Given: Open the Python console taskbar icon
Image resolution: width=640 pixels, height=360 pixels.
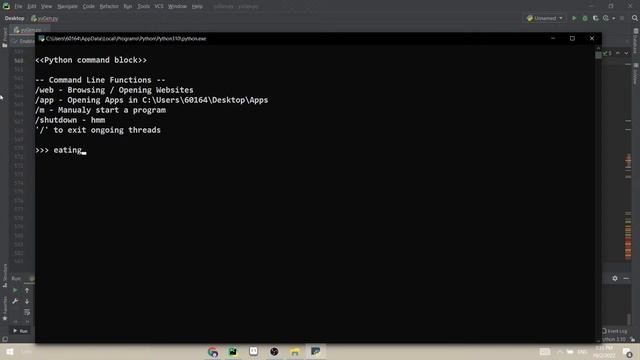Looking at the screenshot, I should click(316, 351).
